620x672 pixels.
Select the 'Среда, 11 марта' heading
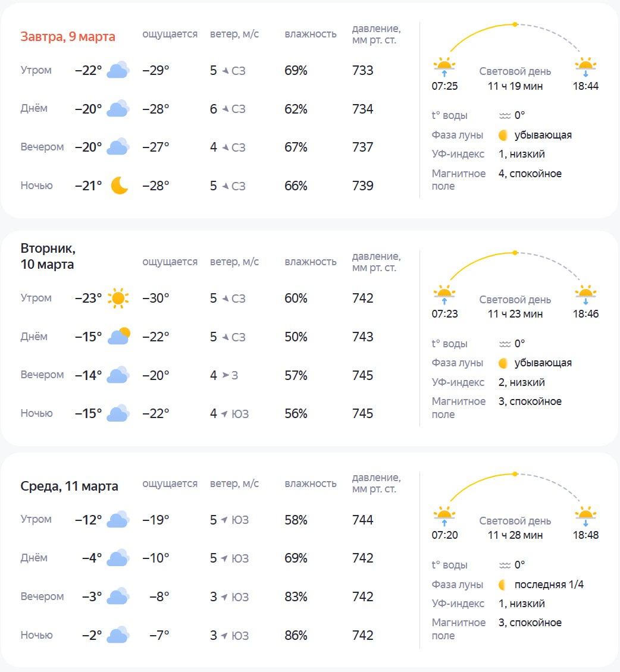(x=69, y=486)
